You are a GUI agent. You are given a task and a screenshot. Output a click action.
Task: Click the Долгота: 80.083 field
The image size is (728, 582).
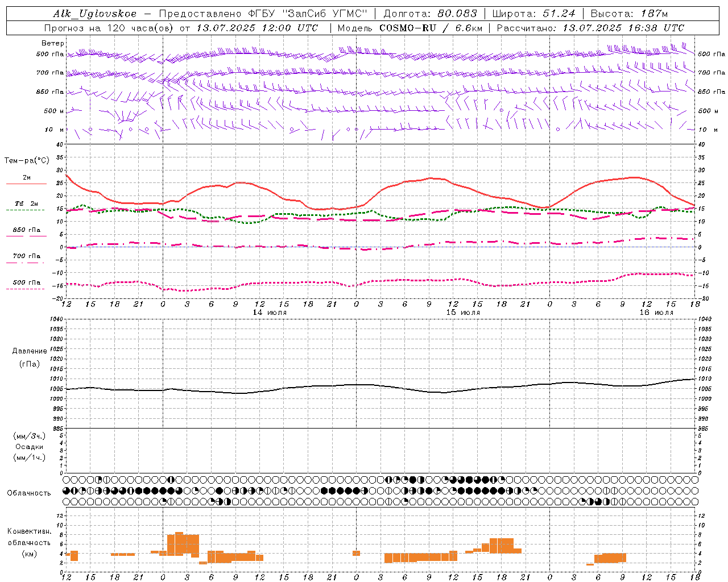coord(429,14)
